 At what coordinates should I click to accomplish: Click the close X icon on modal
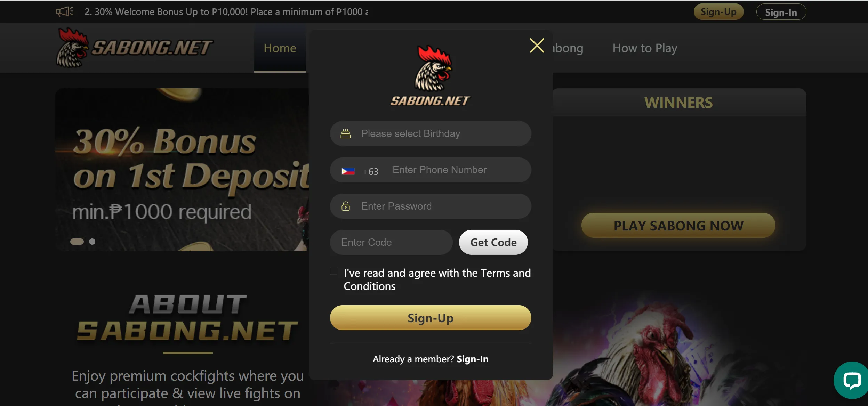tap(535, 45)
